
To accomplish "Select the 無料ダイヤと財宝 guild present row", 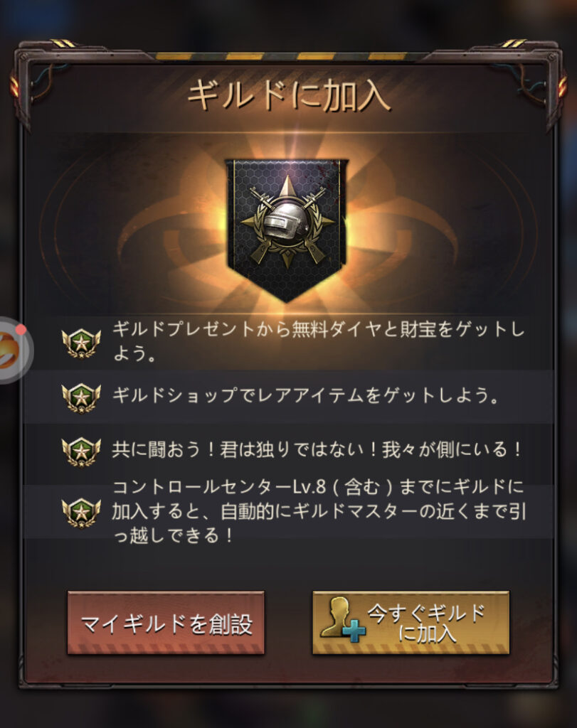I will 289,343.
